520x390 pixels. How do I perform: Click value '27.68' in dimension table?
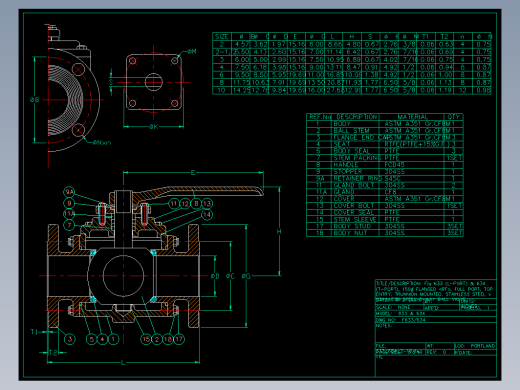(333, 90)
